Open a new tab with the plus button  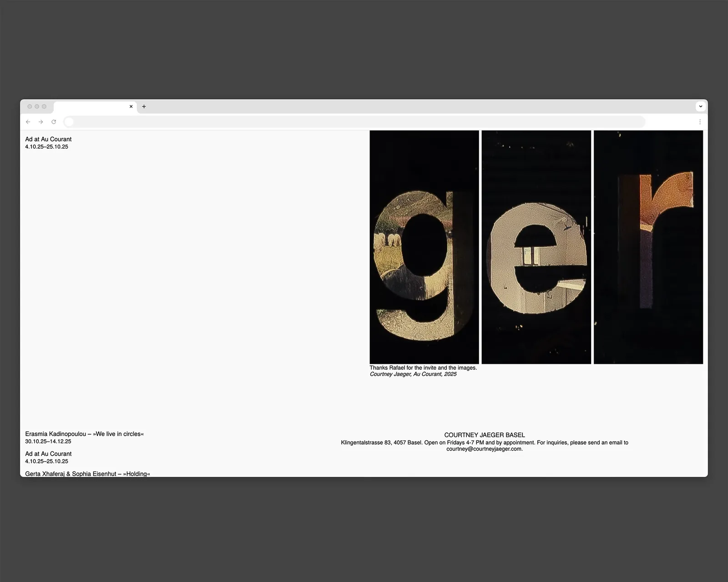(x=144, y=106)
